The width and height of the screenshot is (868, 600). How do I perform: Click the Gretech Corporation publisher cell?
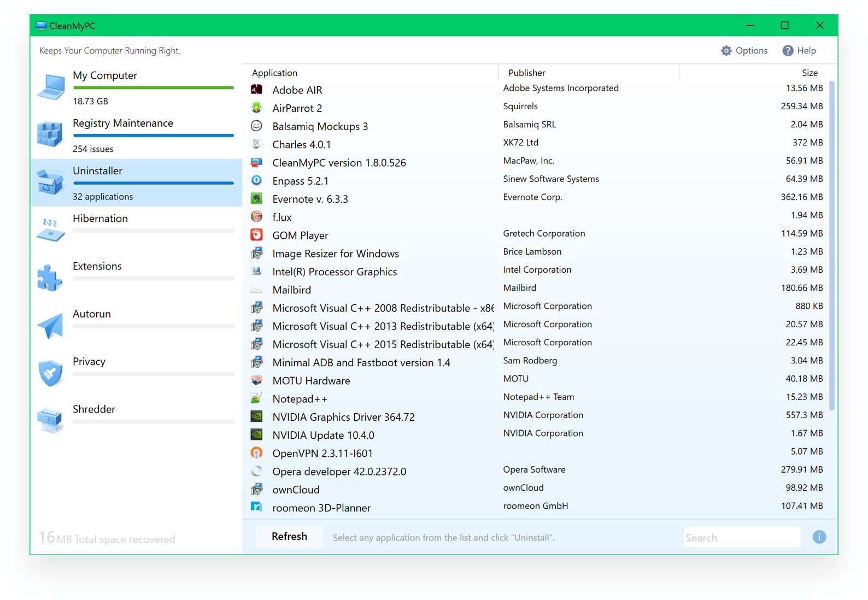click(544, 233)
